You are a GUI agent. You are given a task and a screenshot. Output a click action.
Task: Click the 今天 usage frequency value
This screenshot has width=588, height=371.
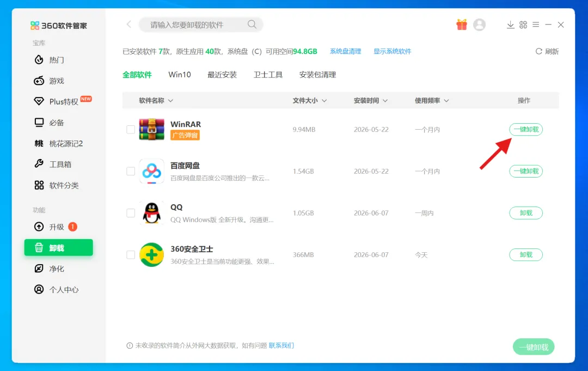(421, 255)
